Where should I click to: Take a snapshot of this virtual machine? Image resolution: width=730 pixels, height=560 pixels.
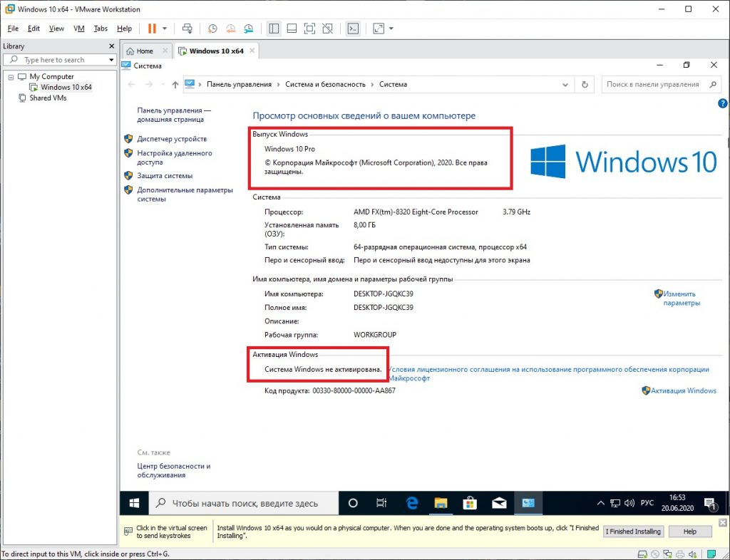click(212, 28)
